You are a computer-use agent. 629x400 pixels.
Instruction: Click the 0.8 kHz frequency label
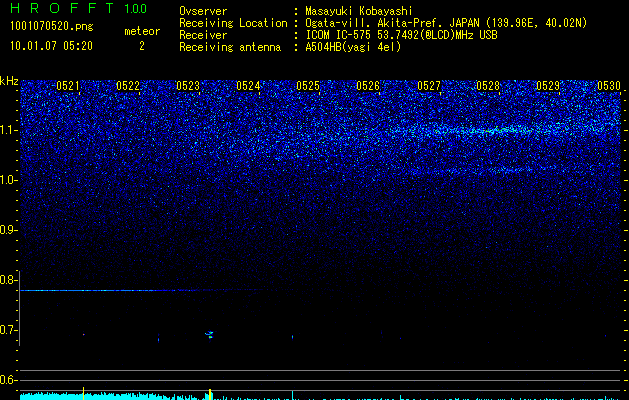click(8, 280)
